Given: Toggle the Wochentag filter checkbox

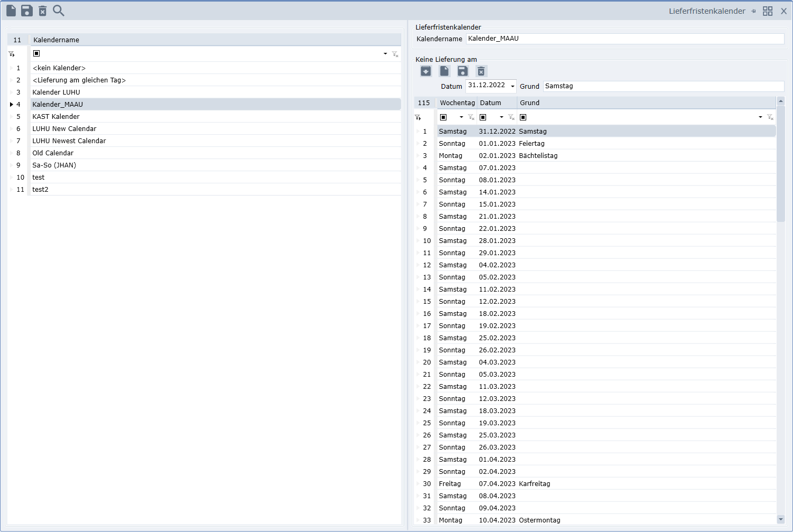Looking at the screenshot, I should [443, 117].
